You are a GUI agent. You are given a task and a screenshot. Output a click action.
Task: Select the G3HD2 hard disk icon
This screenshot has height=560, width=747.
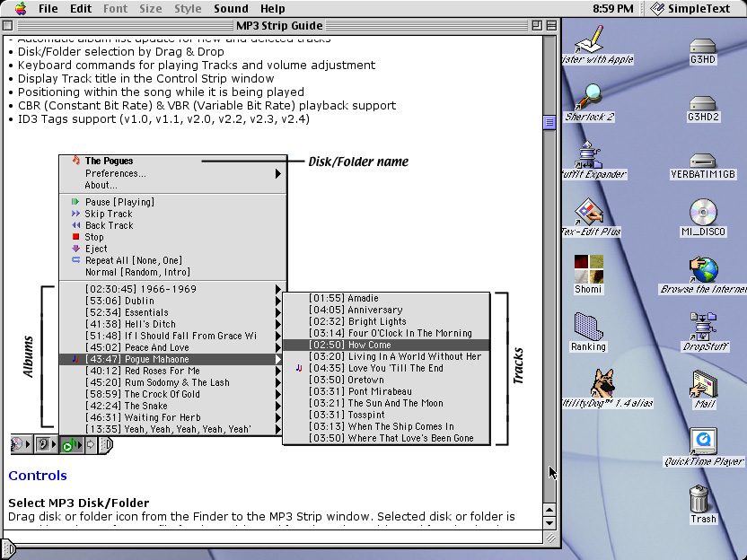point(703,103)
